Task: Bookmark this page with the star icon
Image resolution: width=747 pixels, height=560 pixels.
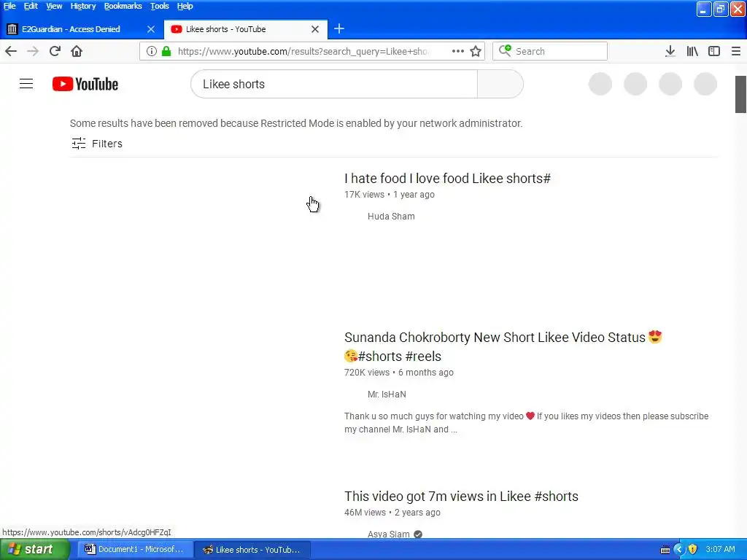Action: tap(476, 52)
